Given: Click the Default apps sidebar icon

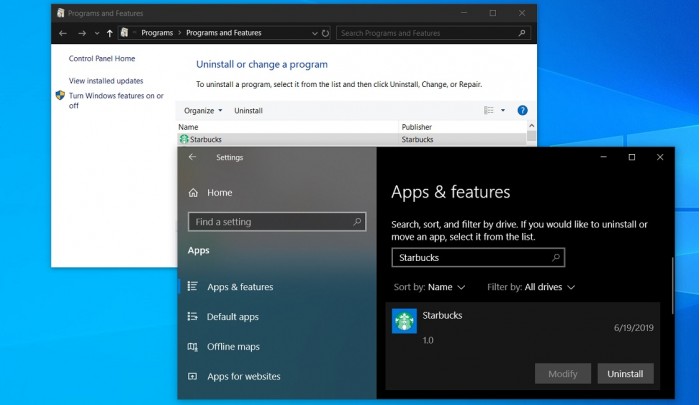Looking at the screenshot, I should tap(192, 317).
